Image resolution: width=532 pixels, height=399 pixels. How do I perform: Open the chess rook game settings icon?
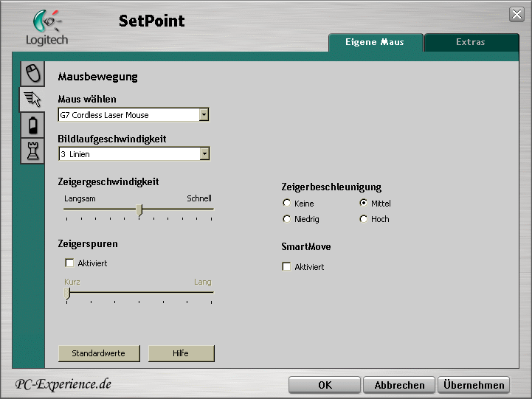[x=32, y=151]
